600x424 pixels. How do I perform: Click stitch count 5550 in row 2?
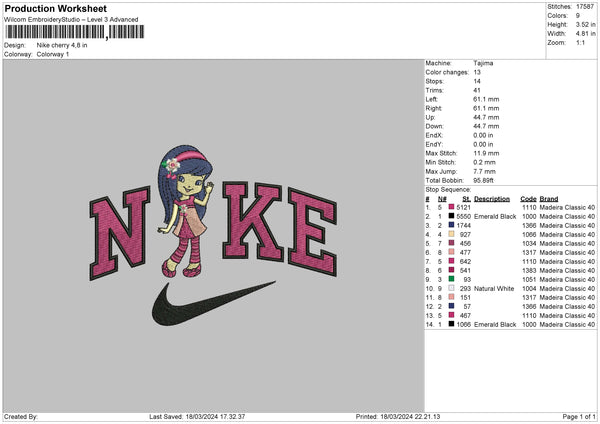pyautogui.click(x=463, y=216)
